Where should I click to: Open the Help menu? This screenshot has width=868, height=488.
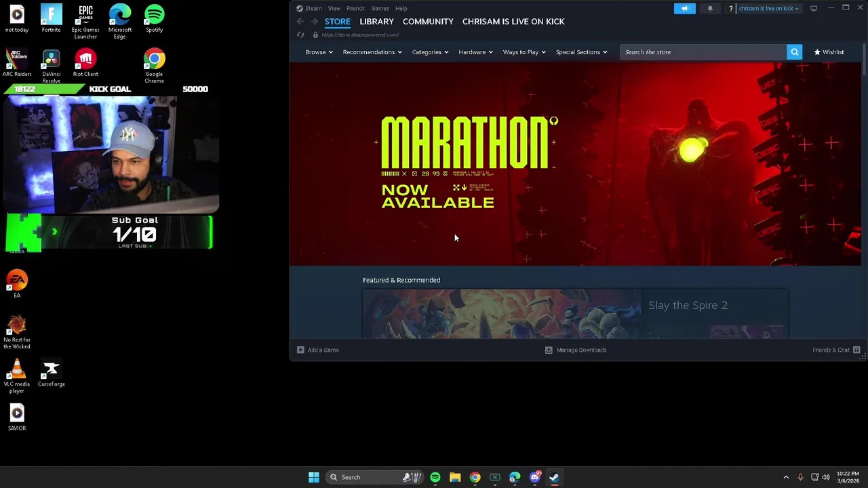coord(401,8)
